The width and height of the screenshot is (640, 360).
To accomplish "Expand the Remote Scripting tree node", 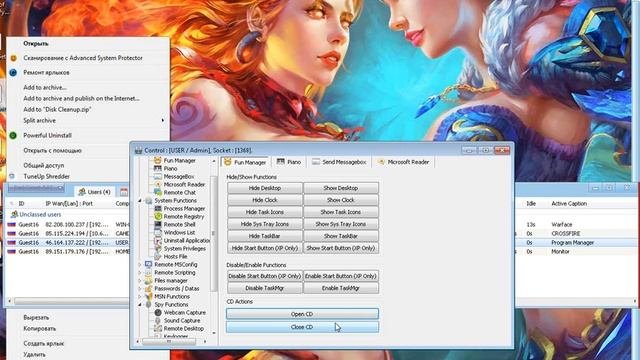I will [140, 273].
